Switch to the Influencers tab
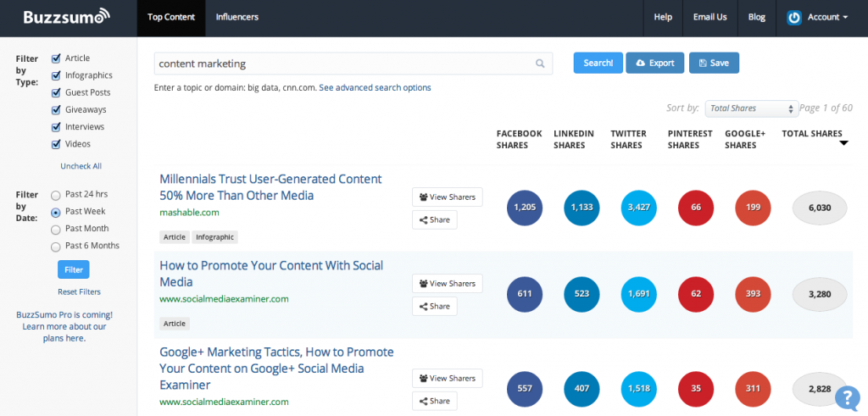The image size is (868, 416). tap(237, 18)
